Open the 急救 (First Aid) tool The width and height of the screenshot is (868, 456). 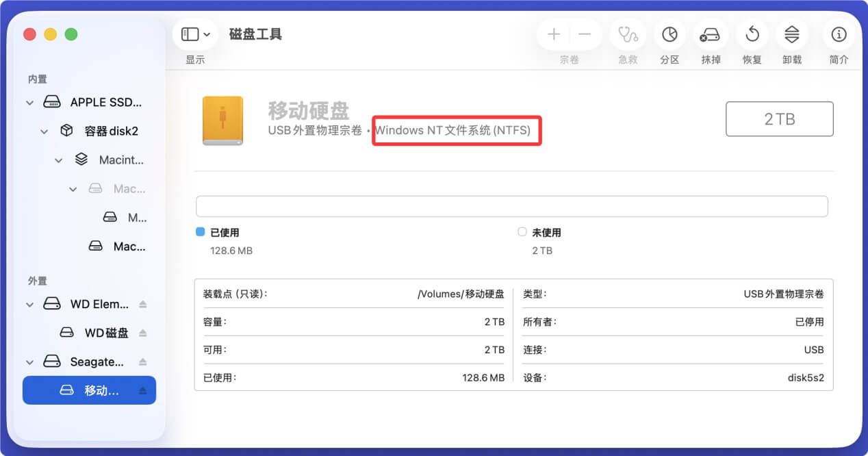click(628, 34)
